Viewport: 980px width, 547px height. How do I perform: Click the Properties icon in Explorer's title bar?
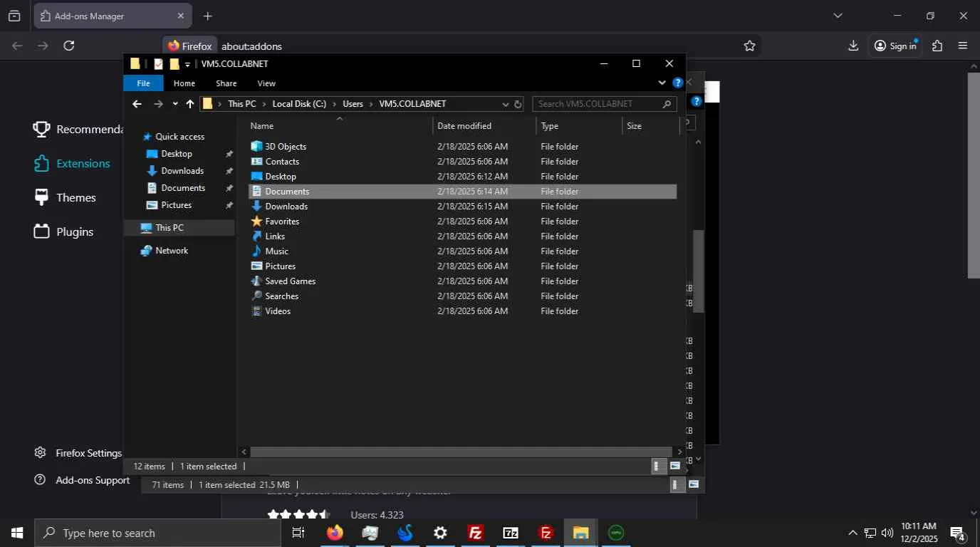158,64
